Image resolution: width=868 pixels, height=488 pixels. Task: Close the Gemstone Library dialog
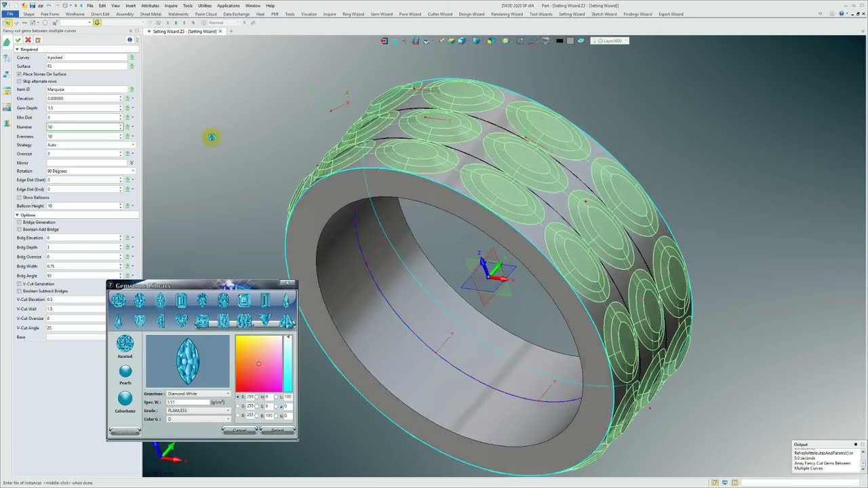click(x=288, y=283)
